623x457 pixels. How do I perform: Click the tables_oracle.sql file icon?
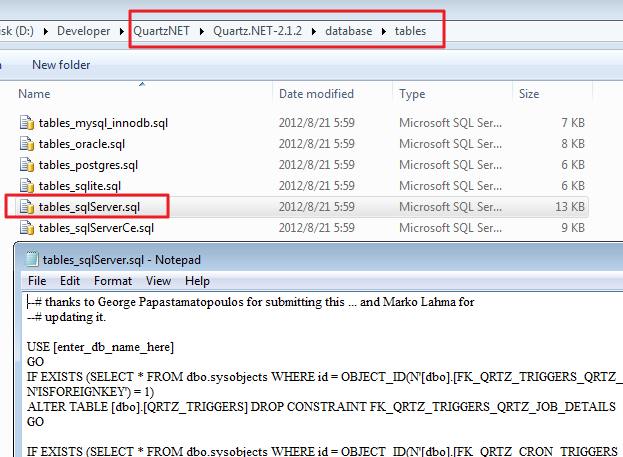(27, 144)
